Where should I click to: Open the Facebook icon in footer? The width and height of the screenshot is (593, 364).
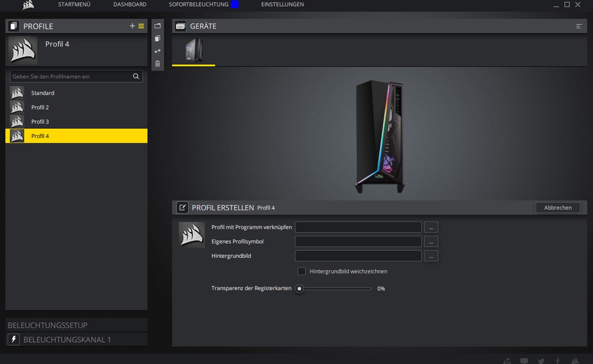(558, 361)
